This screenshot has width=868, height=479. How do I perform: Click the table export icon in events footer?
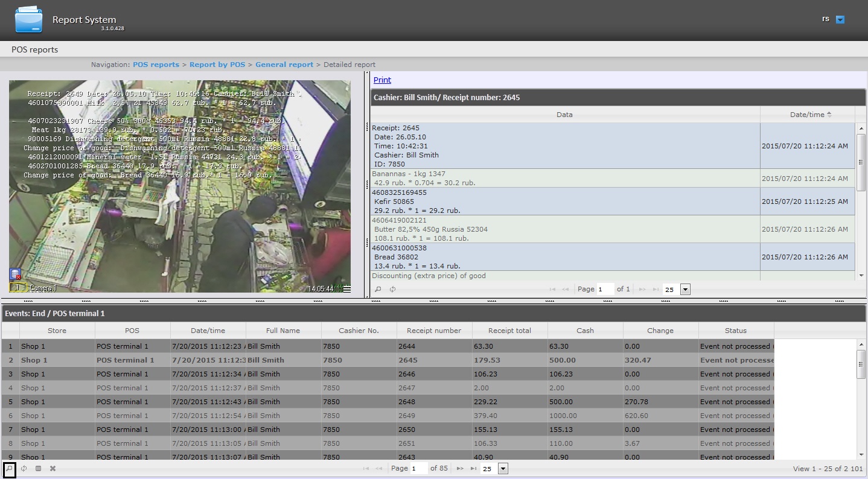tap(38, 469)
